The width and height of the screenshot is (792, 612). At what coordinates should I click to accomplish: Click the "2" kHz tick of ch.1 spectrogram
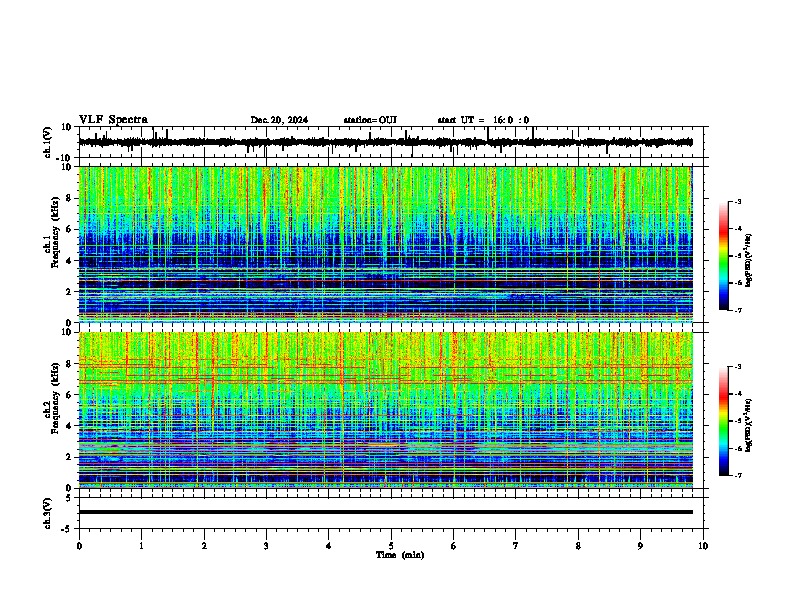point(69,292)
